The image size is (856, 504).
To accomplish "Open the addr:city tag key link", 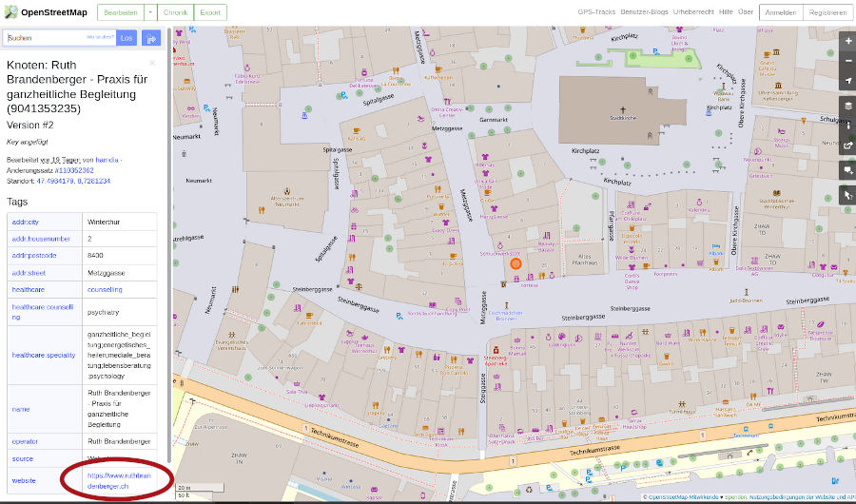I will pos(25,223).
